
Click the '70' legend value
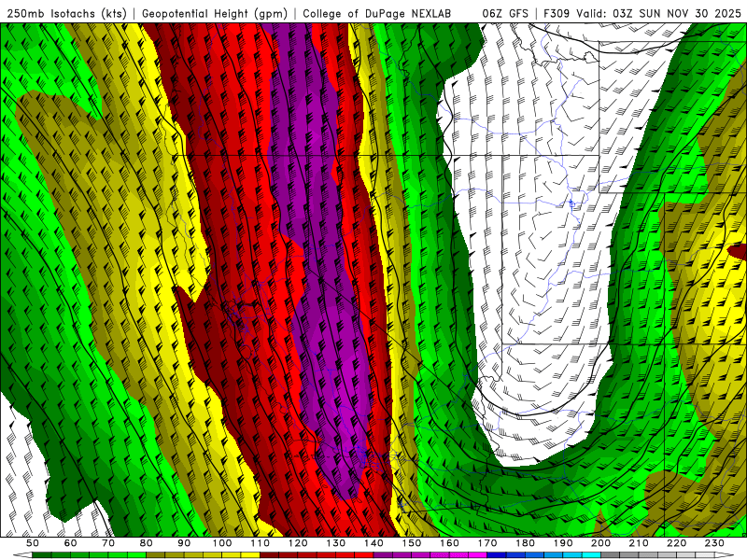coord(108,543)
